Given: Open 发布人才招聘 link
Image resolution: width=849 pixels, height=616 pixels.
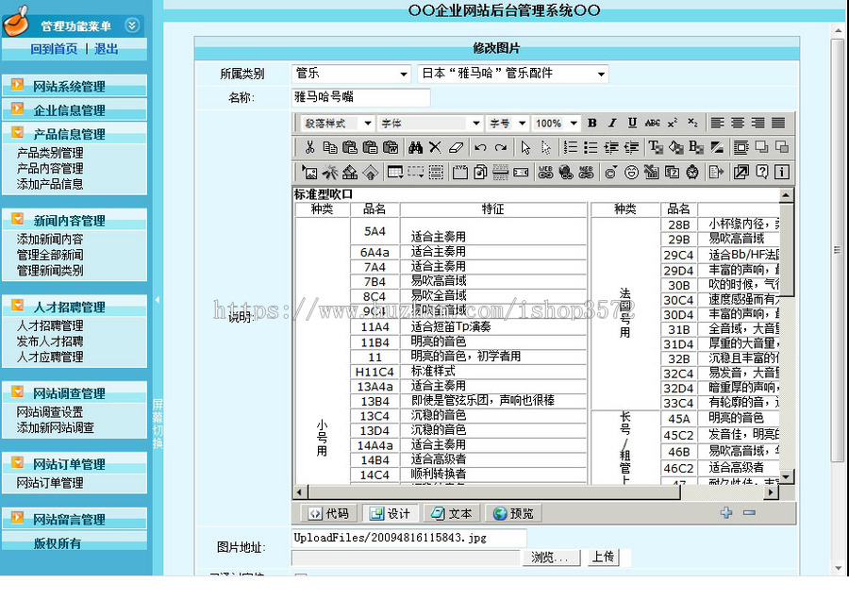Looking at the screenshot, I should pyautogui.click(x=50, y=341).
